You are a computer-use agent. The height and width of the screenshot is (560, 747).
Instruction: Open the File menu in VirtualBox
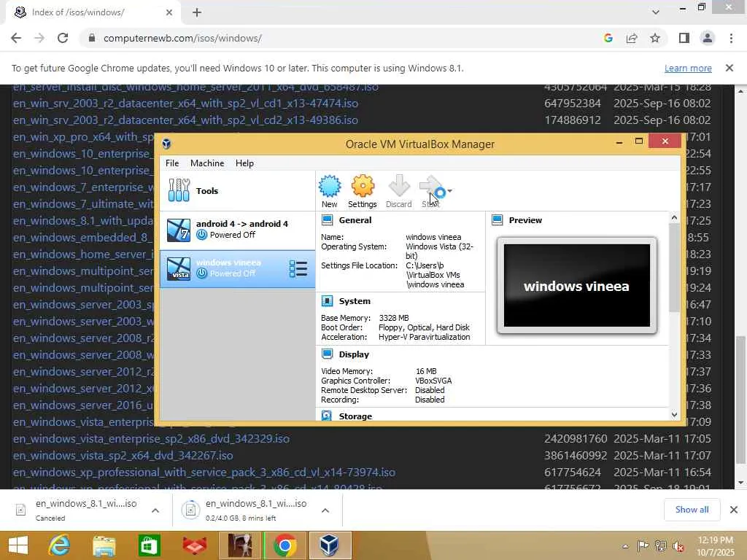[172, 163]
